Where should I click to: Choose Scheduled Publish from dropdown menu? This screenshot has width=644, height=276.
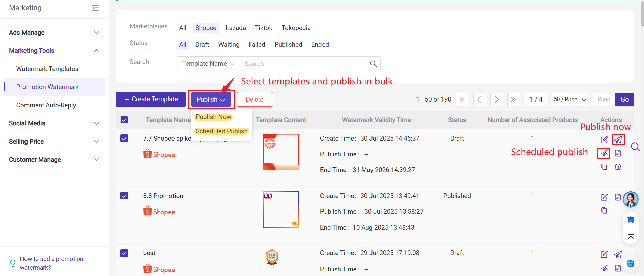pyautogui.click(x=221, y=131)
